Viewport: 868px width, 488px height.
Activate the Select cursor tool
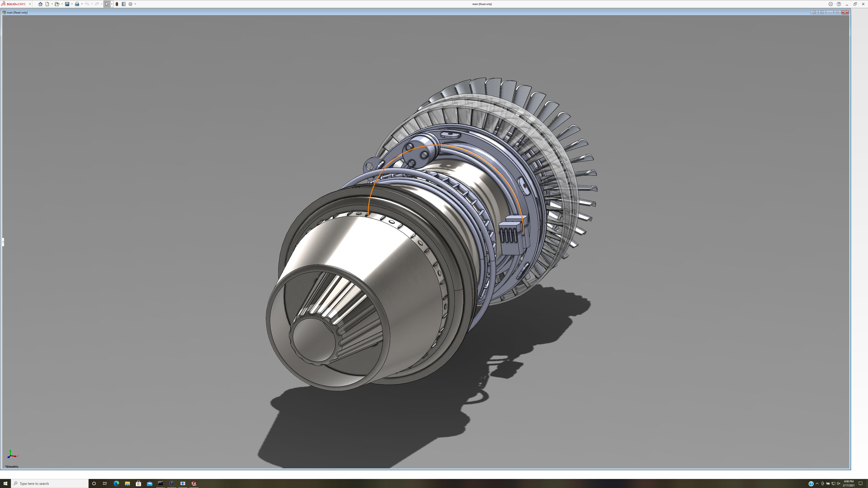pyautogui.click(x=107, y=4)
